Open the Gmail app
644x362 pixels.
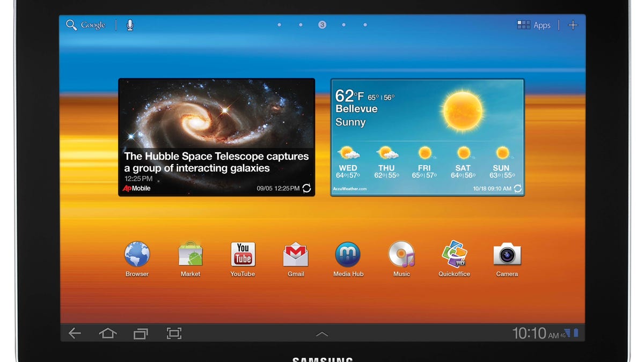click(296, 255)
